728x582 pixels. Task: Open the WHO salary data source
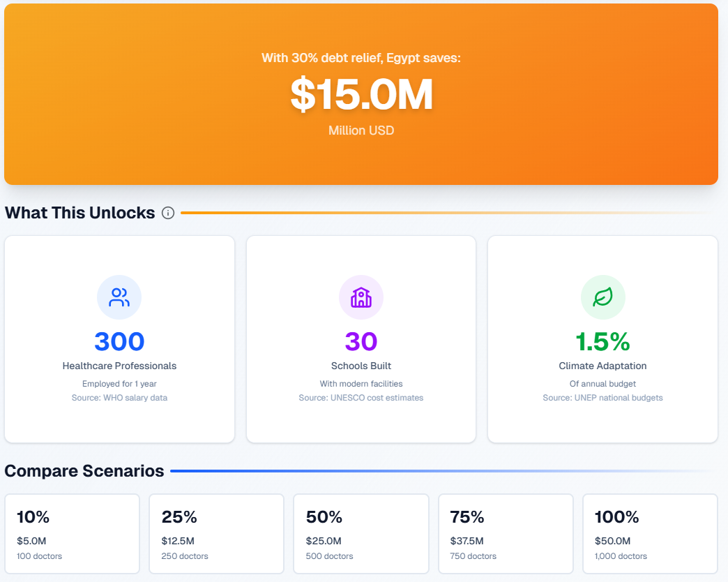[x=119, y=398]
